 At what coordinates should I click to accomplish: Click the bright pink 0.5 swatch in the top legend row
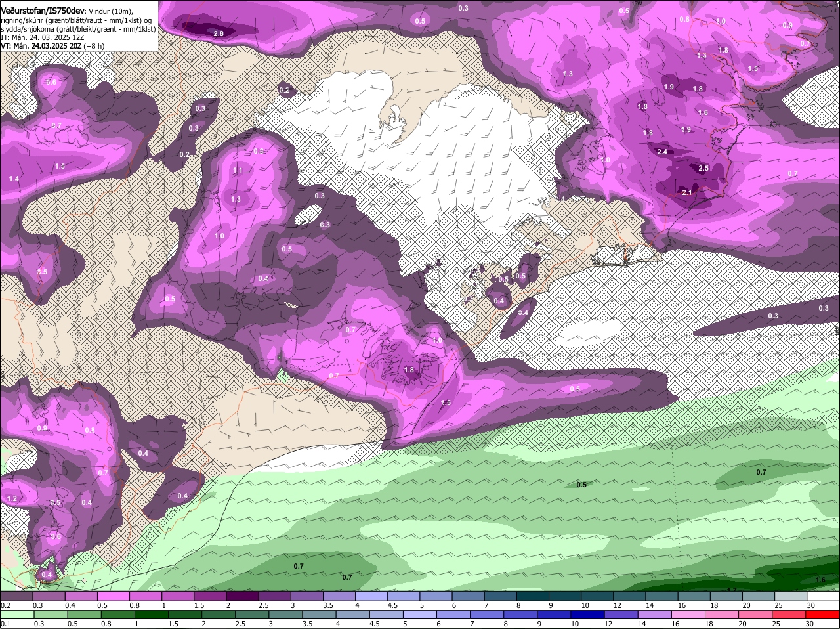(x=114, y=596)
